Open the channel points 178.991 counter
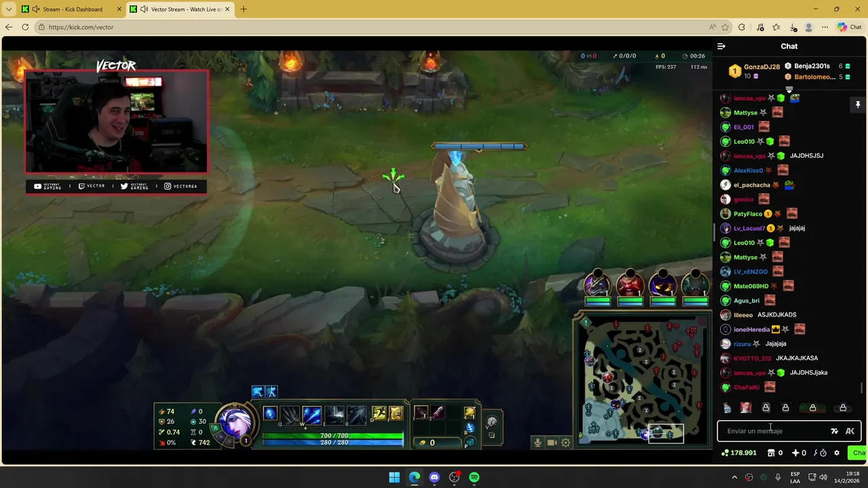868x488 pixels. click(x=739, y=453)
